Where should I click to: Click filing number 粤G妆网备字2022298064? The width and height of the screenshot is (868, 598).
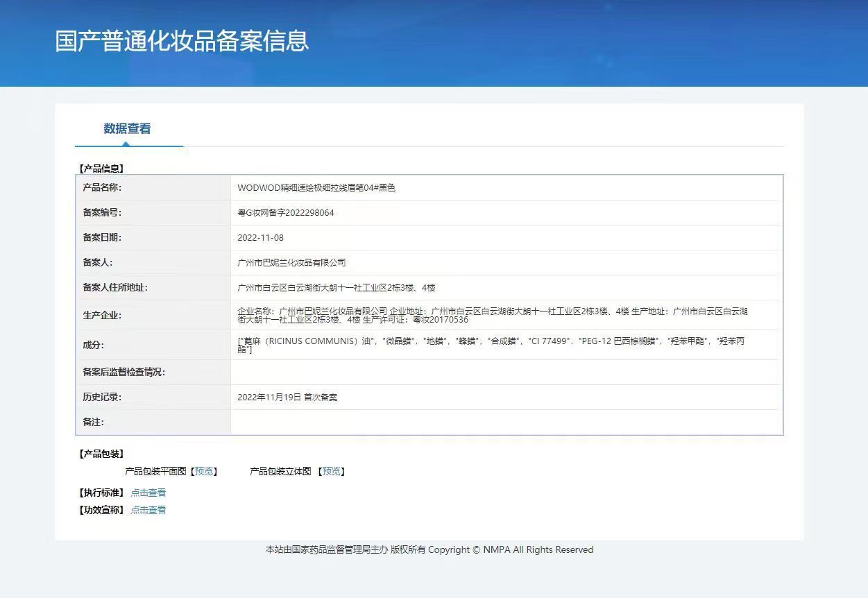tap(286, 213)
